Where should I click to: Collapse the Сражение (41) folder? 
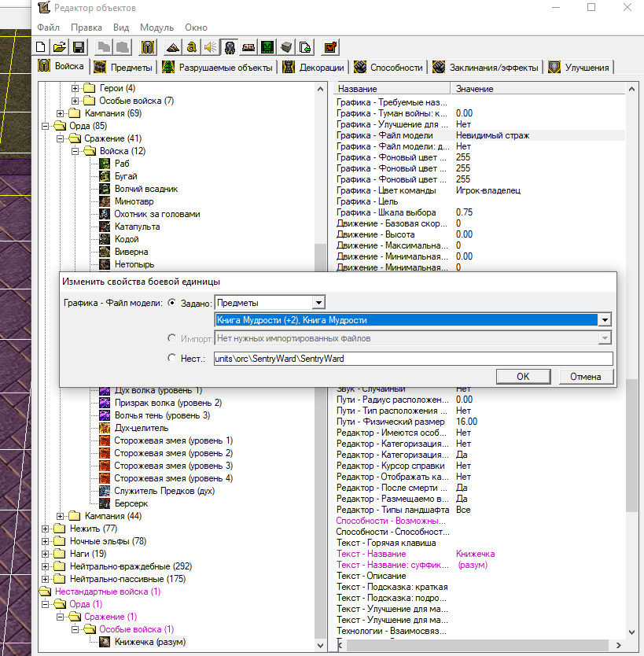pyautogui.click(x=61, y=138)
